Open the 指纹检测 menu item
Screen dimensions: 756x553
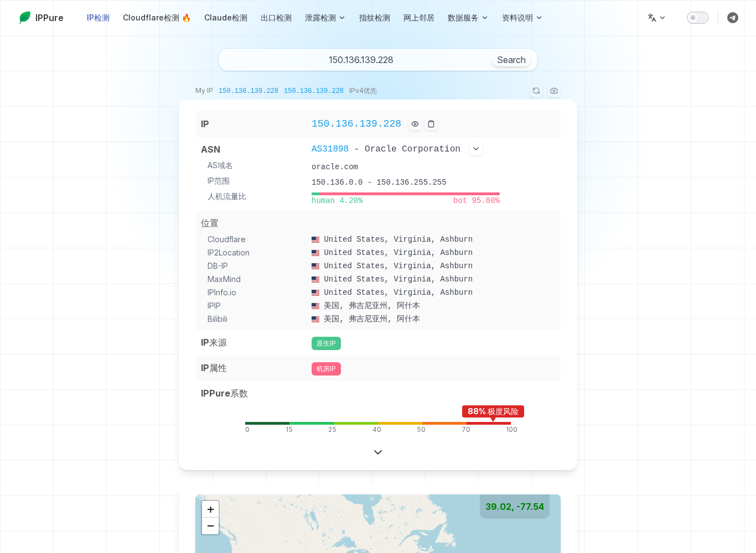pos(375,18)
